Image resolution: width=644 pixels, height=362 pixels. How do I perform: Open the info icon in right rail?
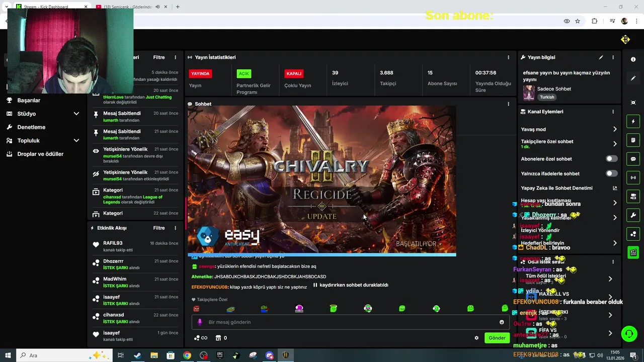[633, 59]
